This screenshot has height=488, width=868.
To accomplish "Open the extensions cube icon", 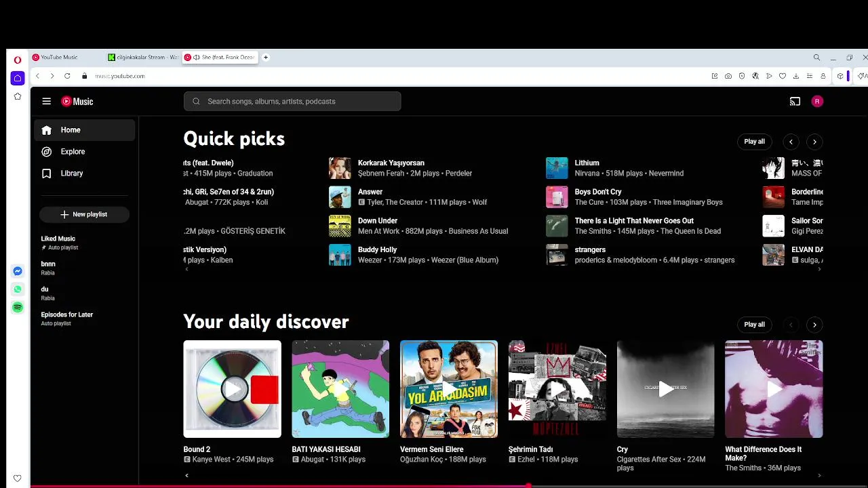I will [840, 76].
